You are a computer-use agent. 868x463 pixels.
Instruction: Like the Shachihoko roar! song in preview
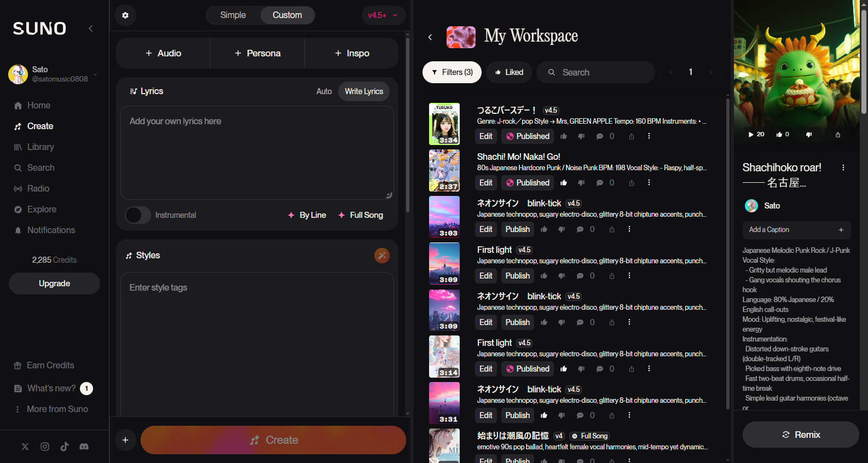[783, 135]
